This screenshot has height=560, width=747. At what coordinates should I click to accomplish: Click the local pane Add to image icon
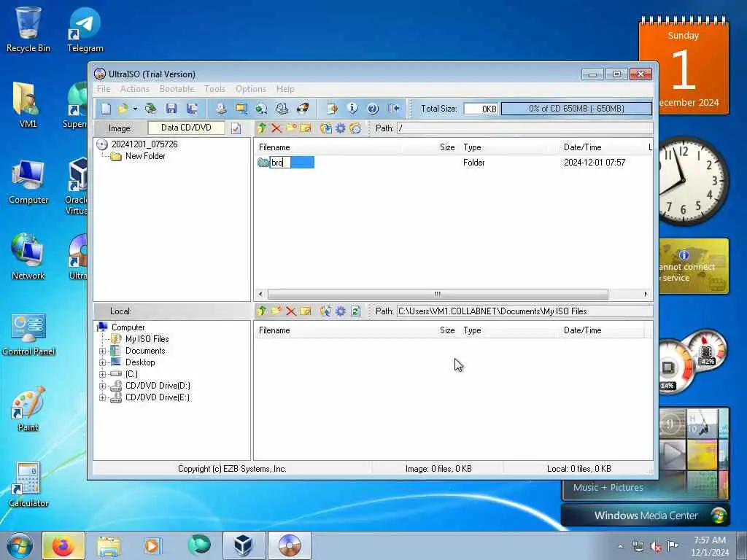(326, 311)
